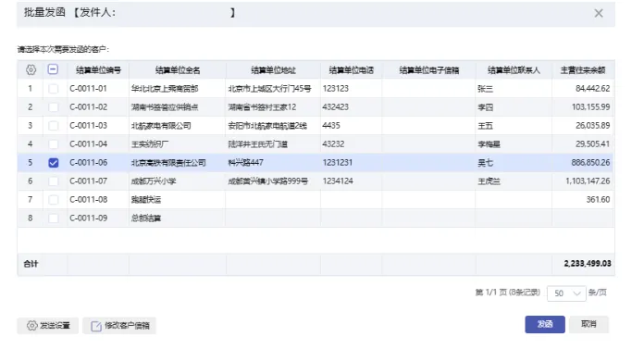Check the box for C-0011-04 row
This screenshot has height=349, width=644.
pos(54,144)
